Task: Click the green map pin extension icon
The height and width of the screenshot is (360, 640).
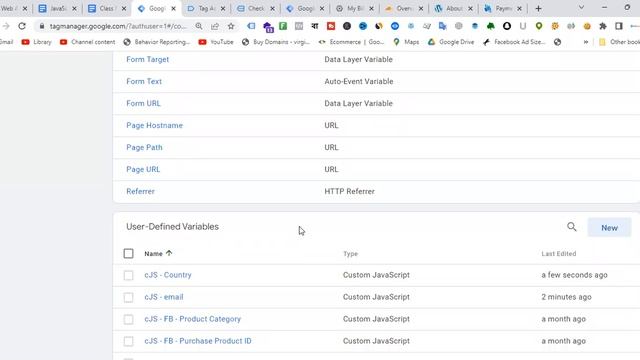Action: (x=539, y=26)
